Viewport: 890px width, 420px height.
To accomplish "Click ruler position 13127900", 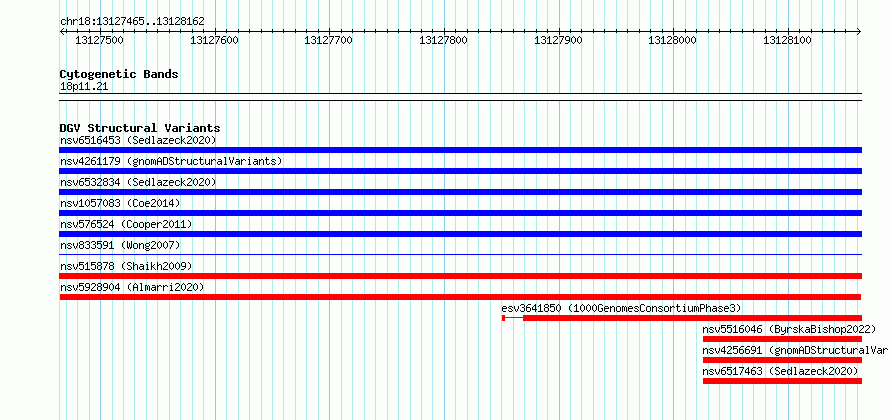I will (559, 40).
